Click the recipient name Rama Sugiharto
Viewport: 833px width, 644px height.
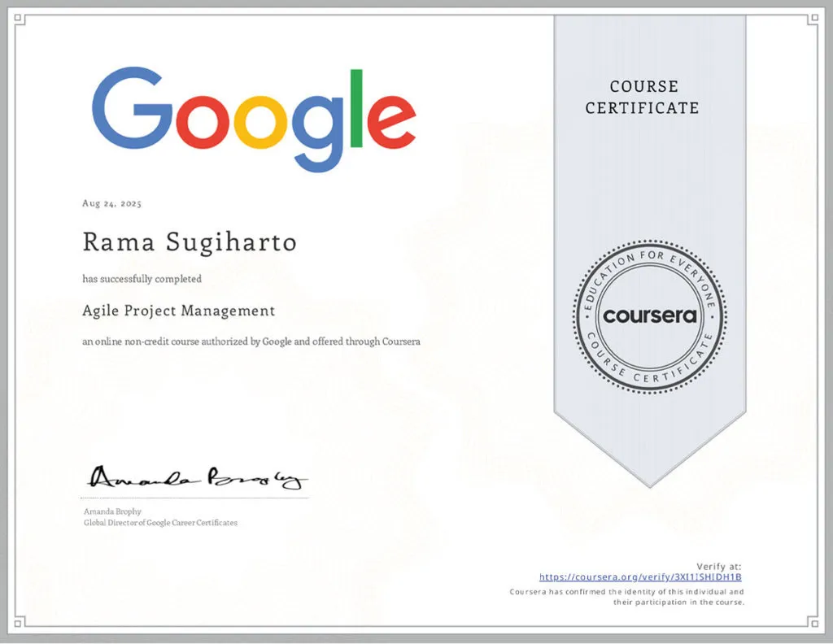click(190, 242)
